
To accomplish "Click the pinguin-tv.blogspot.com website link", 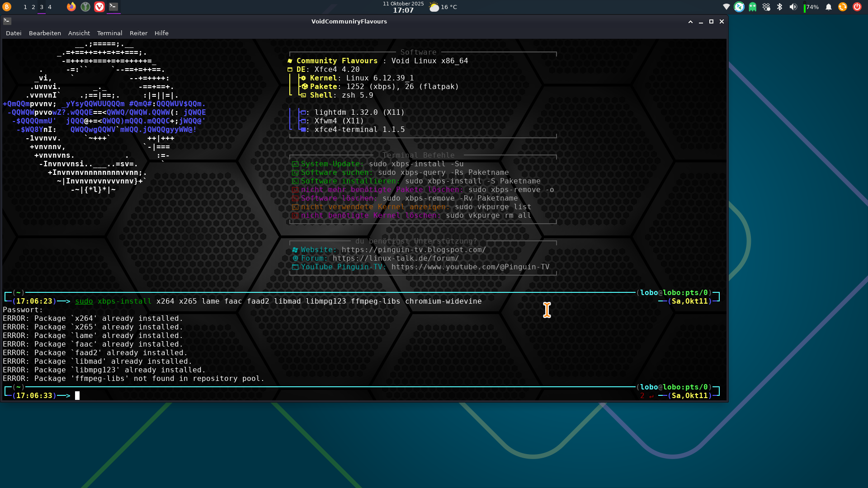I will 414,250.
